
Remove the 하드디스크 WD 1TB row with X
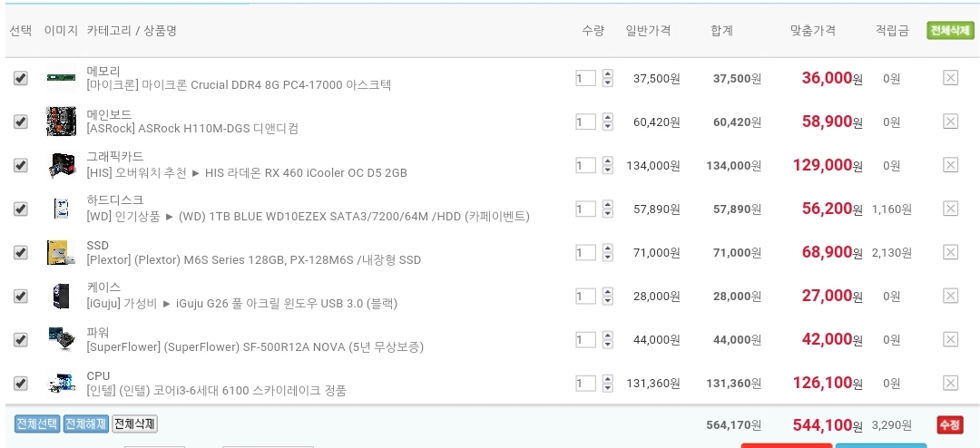949,208
